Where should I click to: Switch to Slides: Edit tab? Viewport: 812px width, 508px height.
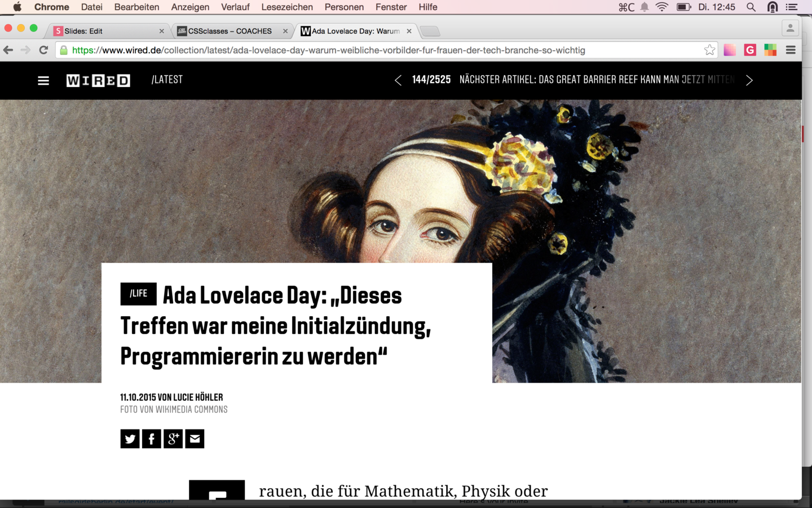pos(107,31)
